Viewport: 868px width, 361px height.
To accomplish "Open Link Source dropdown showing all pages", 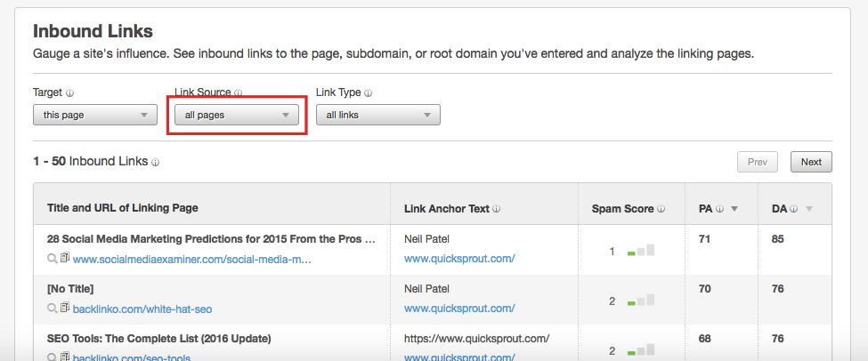I will 237,115.
